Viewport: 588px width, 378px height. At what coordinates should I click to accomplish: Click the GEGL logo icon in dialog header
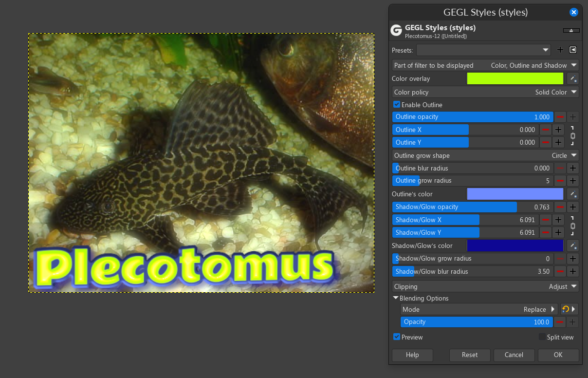(x=396, y=30)
